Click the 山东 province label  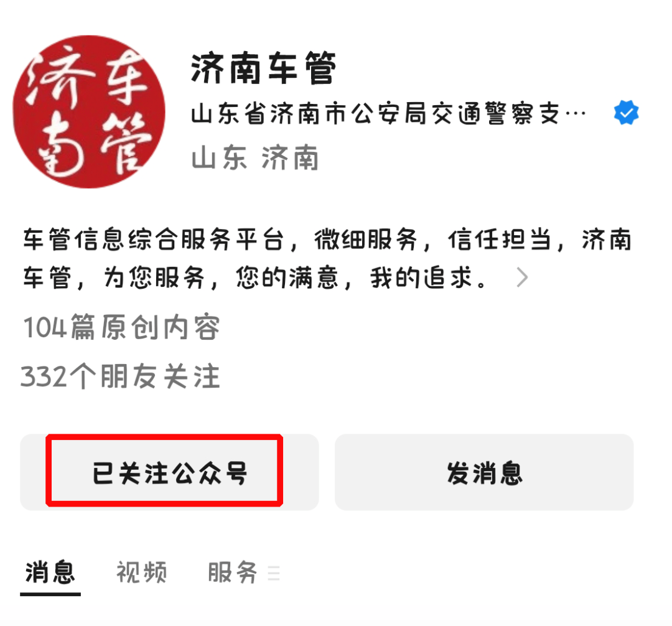click(x=219, y=157)
